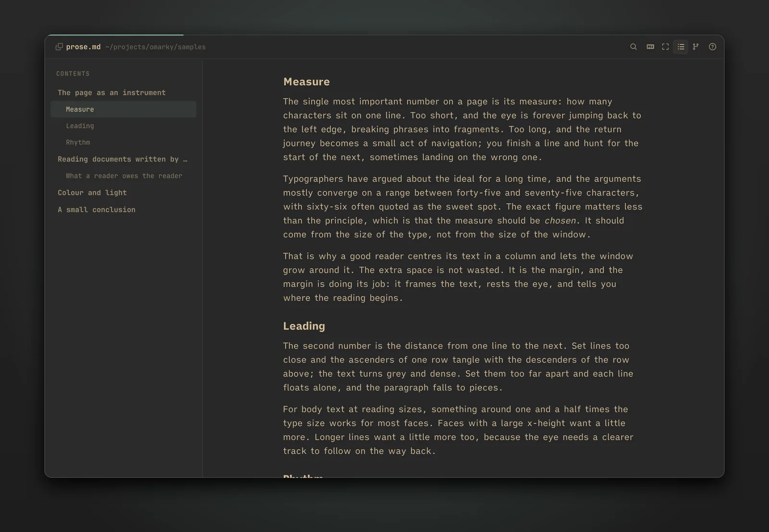Image resolution: width=769 pixels, height=532 pixels.
Task: Click the Leading heading in the document
Action: click(x=304, y=326)
